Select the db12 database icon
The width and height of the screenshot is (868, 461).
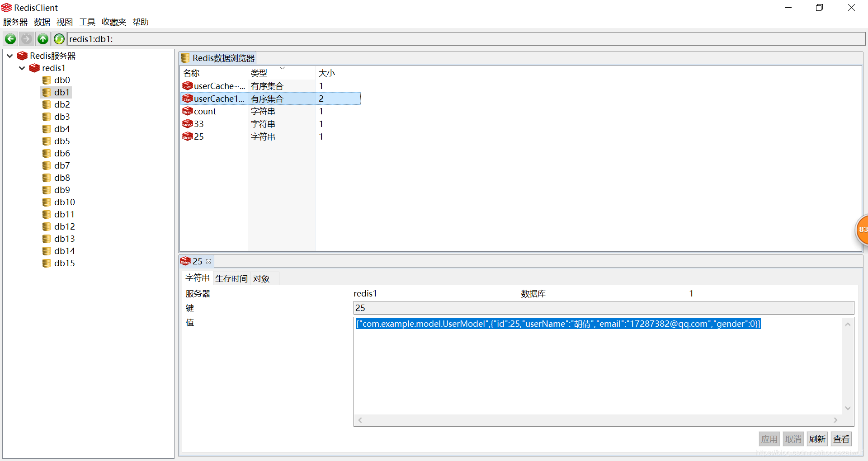tap(47, 226)
